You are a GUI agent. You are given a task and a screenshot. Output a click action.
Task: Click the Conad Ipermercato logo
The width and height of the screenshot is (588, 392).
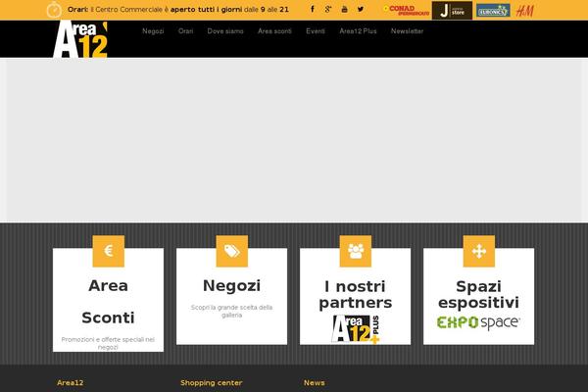pos(406,10)
